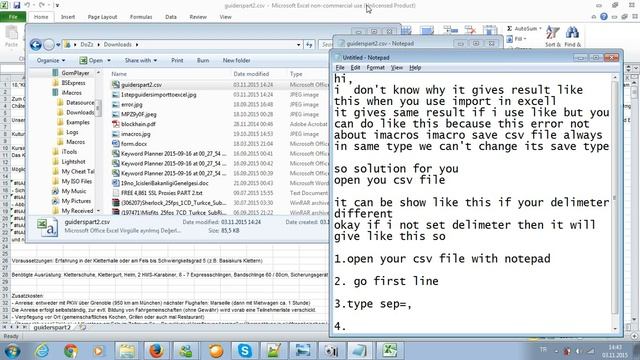The width and height of the screenshot is (640, 360).
Task: Select the guiderspart2 sheet tab in Excel
Action: (x=52, y=327)
